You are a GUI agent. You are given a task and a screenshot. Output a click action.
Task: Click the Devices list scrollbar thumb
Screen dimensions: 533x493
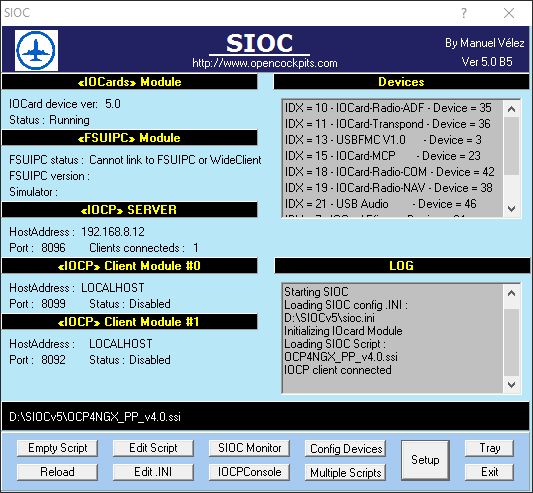(x=511, y=146)
